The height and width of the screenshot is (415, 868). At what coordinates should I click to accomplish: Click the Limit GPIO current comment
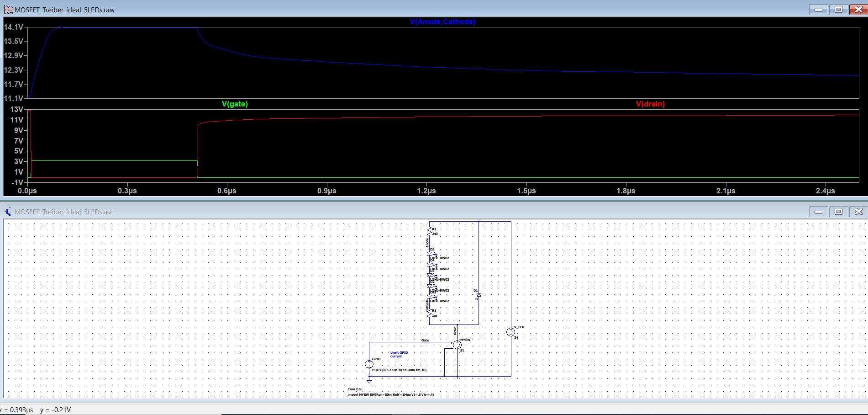pyautogui.click(x=399, y=354)
